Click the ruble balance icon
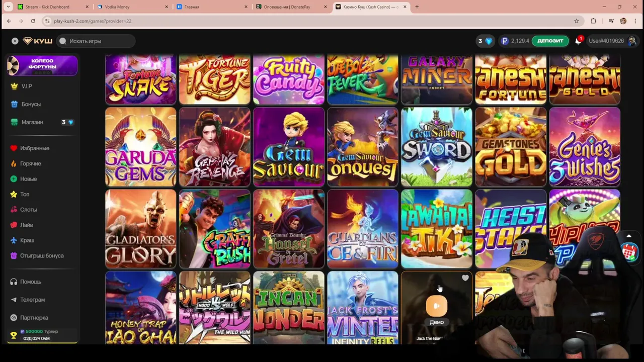 tap(505, 41)
